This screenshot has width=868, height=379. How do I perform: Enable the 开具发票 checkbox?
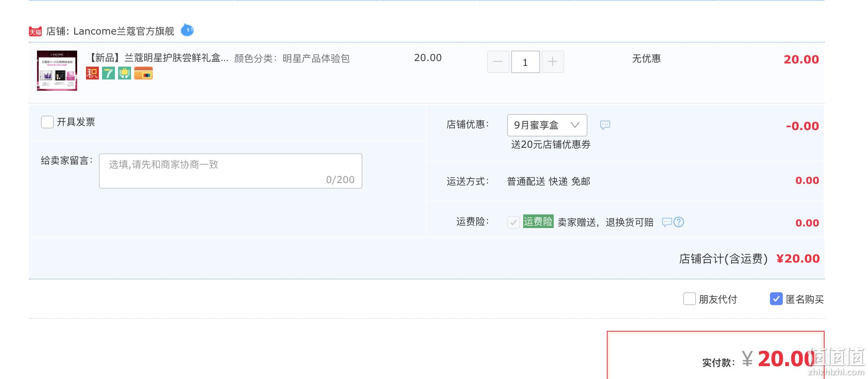47,122
